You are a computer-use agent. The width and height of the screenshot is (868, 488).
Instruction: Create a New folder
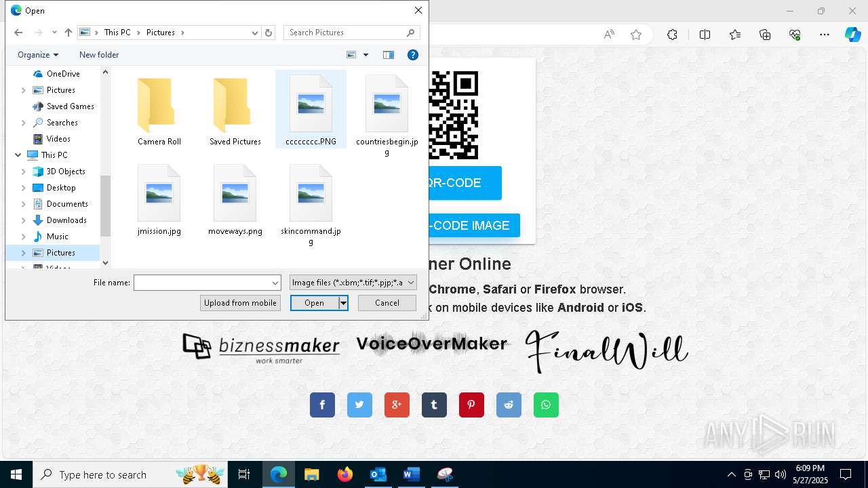click(x=99, y=55)
